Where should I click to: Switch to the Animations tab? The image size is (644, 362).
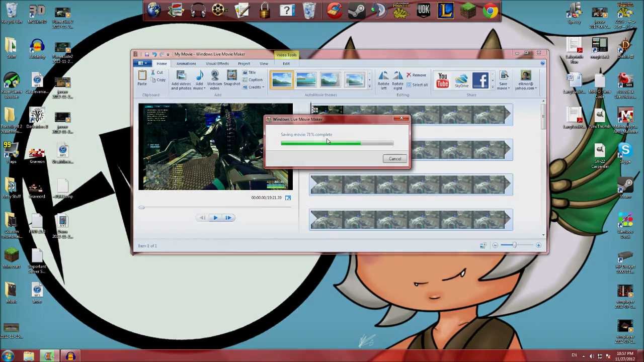(186, 63)
